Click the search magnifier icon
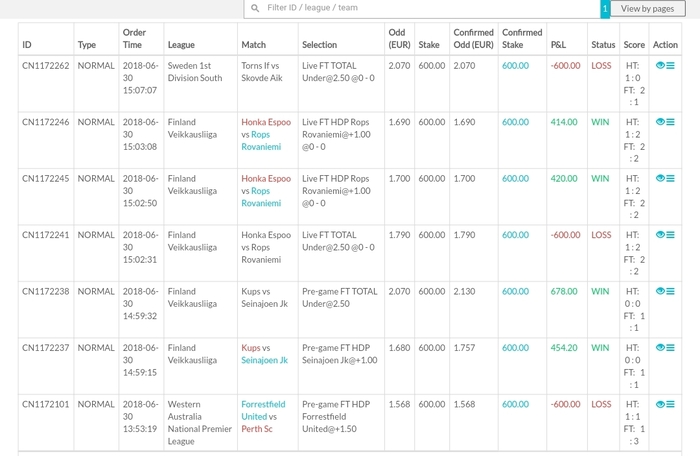 pos(255,8)
